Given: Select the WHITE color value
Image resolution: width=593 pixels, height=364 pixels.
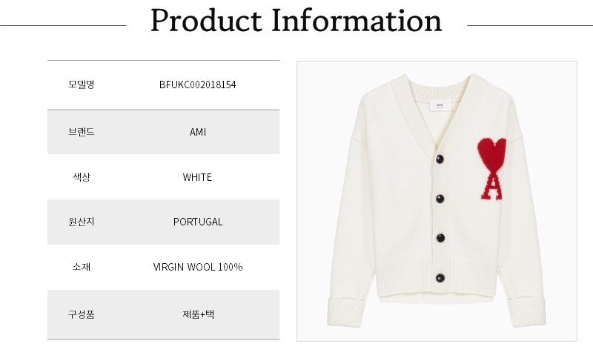Looking at the screenshot, I should tap(197, 177).
